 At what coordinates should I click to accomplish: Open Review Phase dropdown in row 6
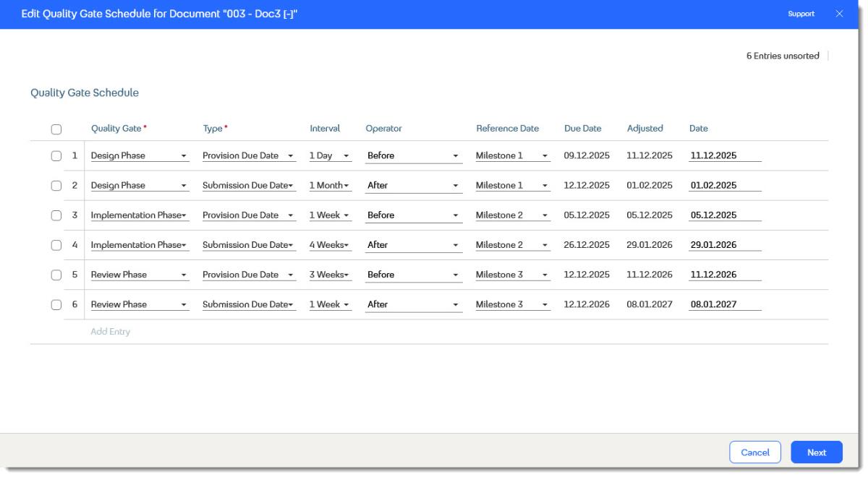tap(140, 304)
